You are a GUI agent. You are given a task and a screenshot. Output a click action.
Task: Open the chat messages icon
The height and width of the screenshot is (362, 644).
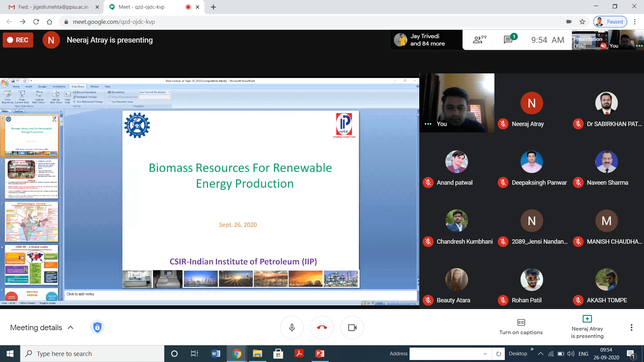pos(510,40)
